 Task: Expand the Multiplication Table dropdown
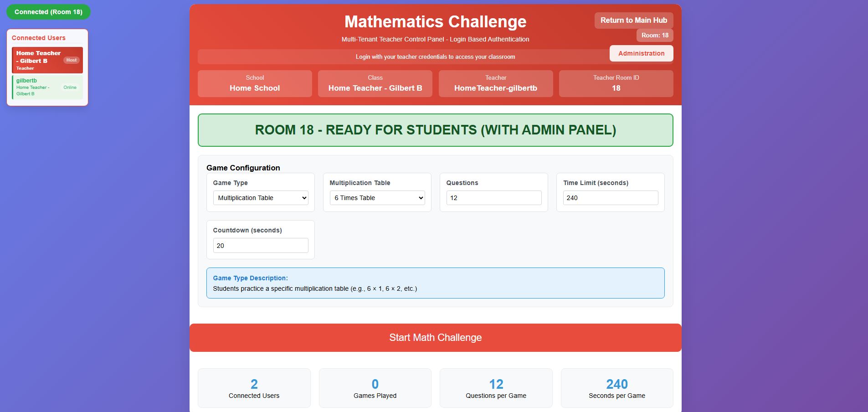(377, 198)
